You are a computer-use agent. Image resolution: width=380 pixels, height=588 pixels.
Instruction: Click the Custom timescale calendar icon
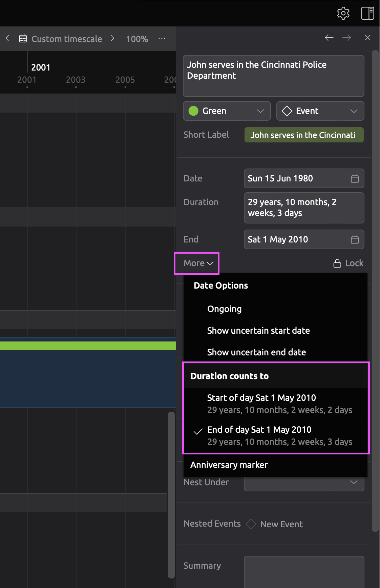[x=23, y=39]
